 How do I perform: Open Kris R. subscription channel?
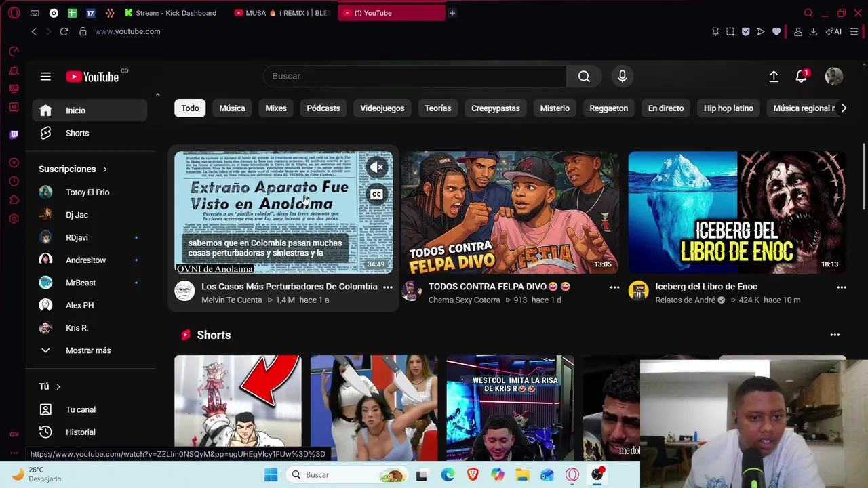pyautogui.click(x=90, y=328)
